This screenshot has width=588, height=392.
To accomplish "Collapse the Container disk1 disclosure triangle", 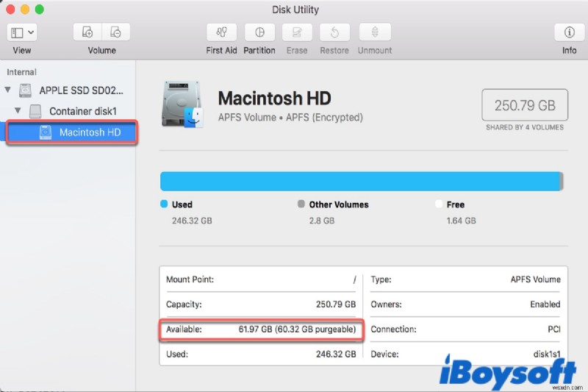I will (x=18, y=110).
